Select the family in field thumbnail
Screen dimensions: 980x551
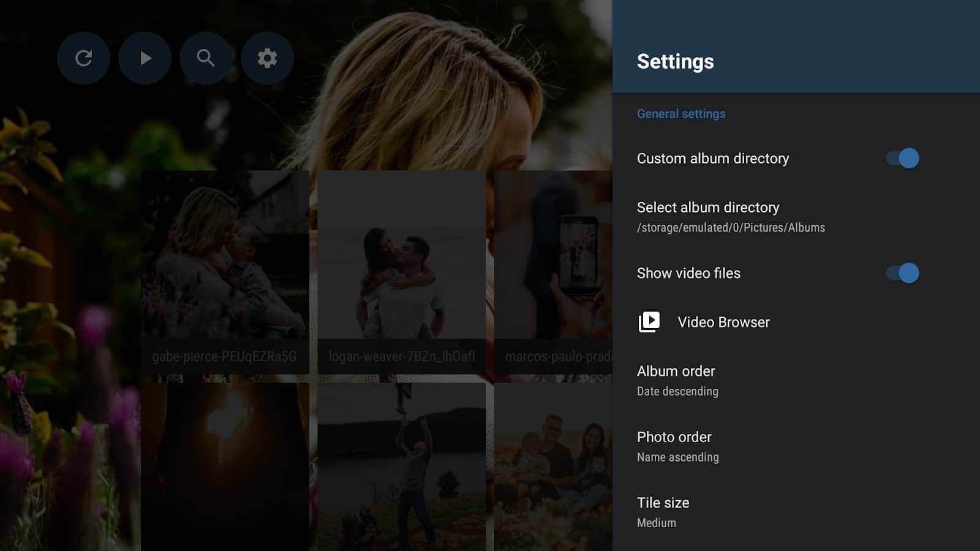tap(552, 465)
